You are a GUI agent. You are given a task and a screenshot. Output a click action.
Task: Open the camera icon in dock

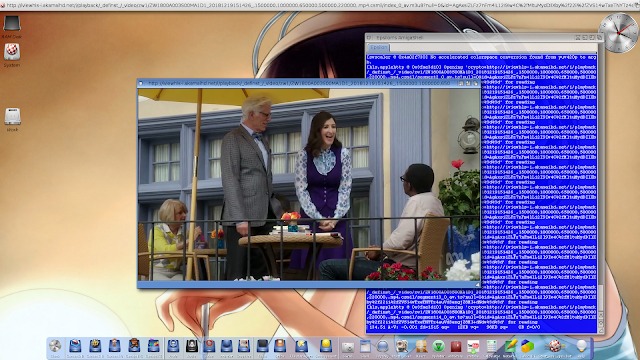click(x=348, y=347)
